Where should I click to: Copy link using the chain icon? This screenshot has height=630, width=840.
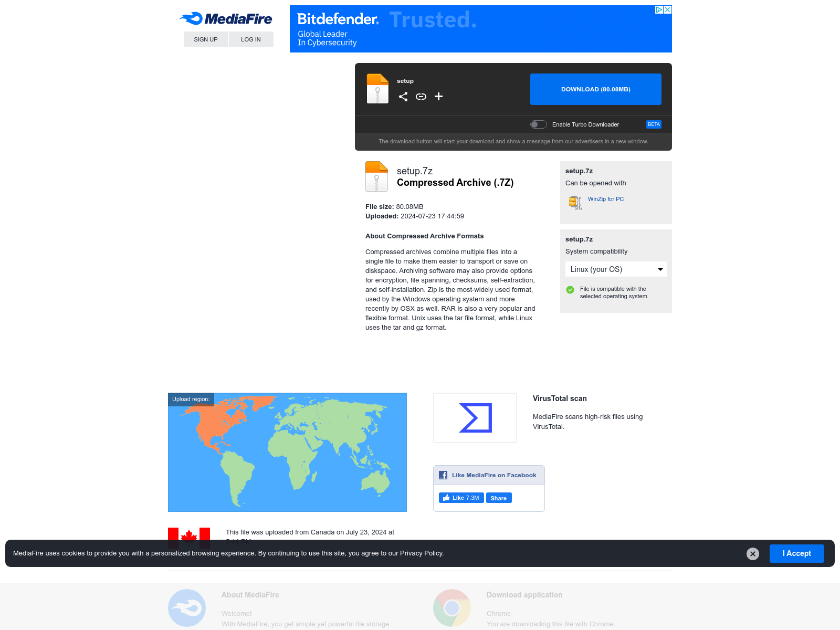point(421,97)
